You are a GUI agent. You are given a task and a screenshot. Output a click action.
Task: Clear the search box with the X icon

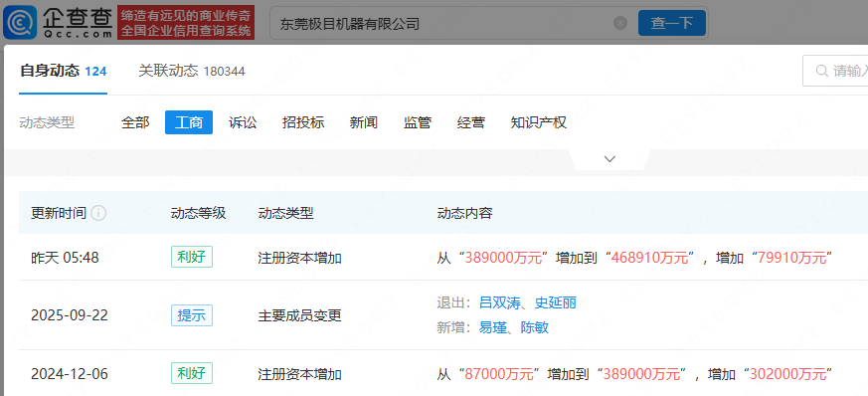coord(620,23)
